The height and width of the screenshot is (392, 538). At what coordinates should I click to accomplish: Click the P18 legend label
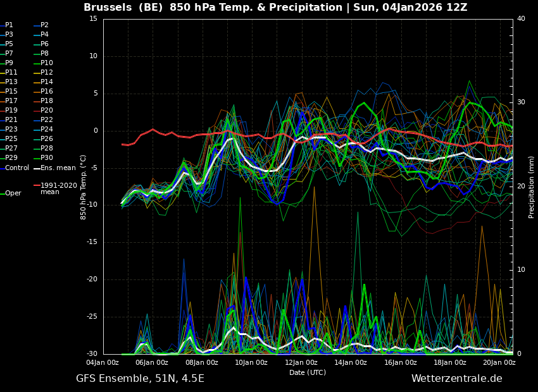click(x=47, y=101)
